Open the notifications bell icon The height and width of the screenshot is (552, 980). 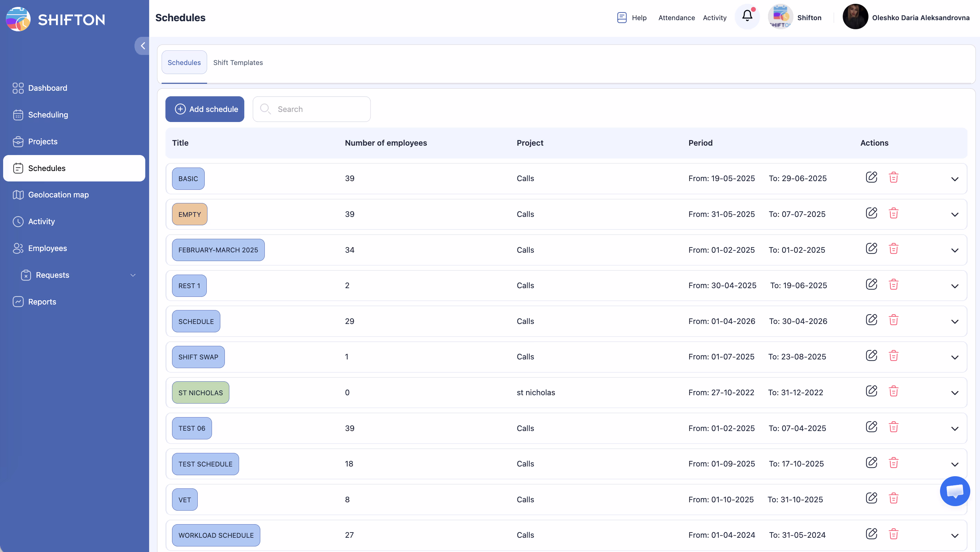tap(747, 16)
